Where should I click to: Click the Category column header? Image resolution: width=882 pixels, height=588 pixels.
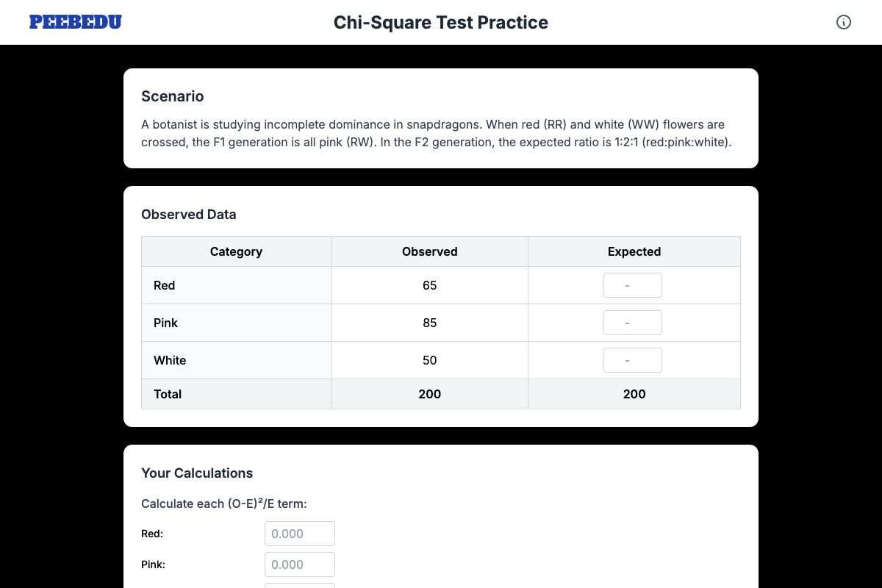point(236,251)
